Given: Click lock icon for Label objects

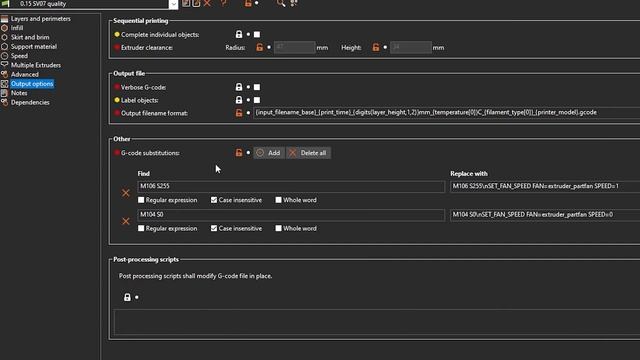Looking at the screenshot, I should pyautogui.click(x=239, y=100).
